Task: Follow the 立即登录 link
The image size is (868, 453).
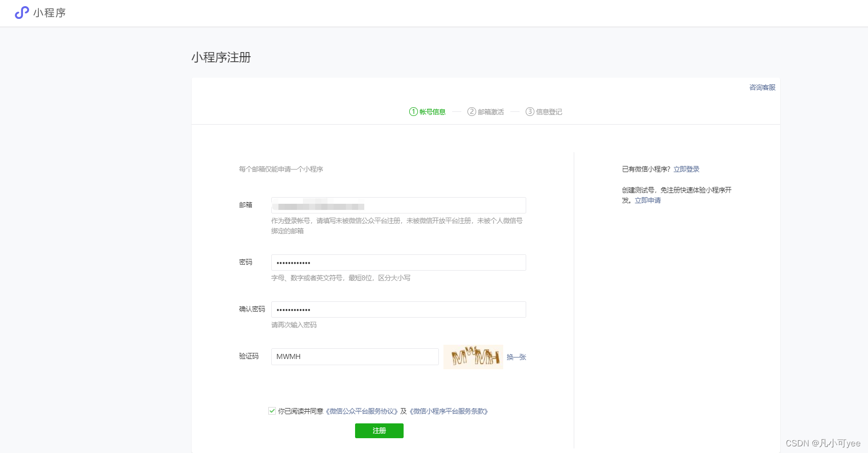Action: click(686, 169)
